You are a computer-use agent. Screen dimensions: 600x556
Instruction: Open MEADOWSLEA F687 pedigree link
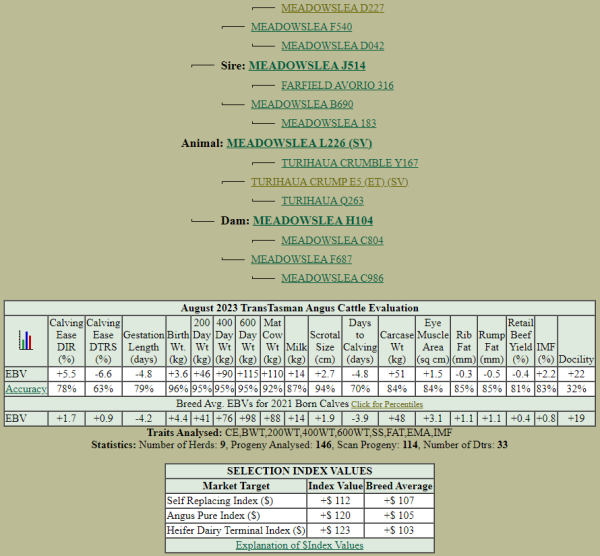301,259
